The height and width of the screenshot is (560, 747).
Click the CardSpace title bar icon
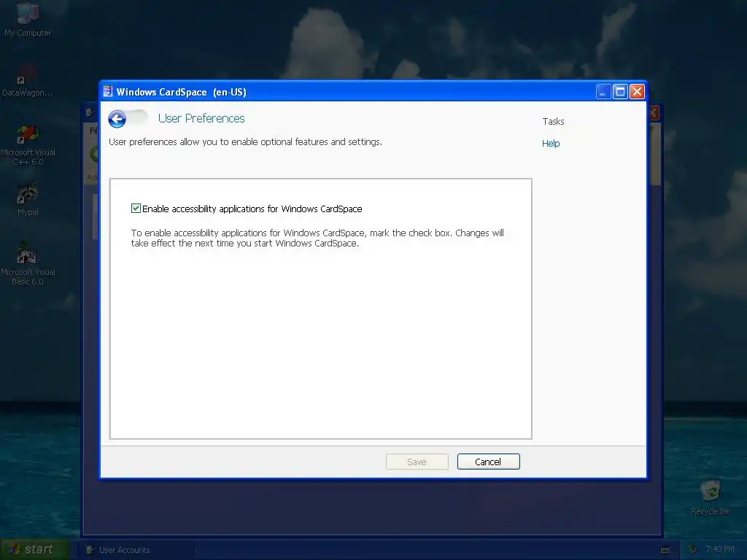coord(108,91)
